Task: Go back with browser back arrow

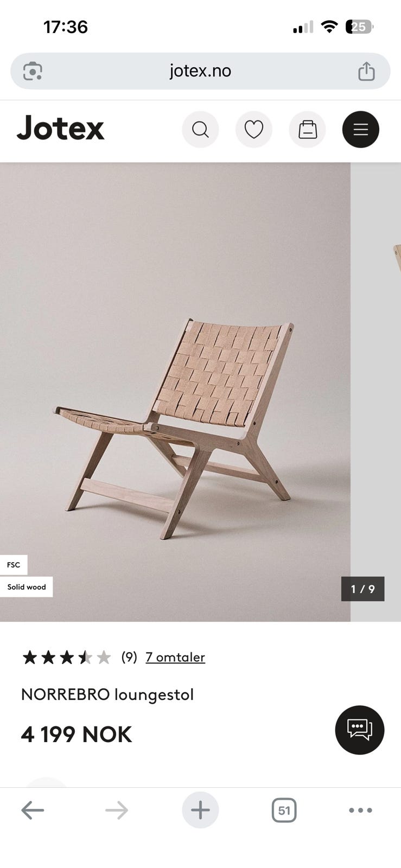Action: point(33,810)
